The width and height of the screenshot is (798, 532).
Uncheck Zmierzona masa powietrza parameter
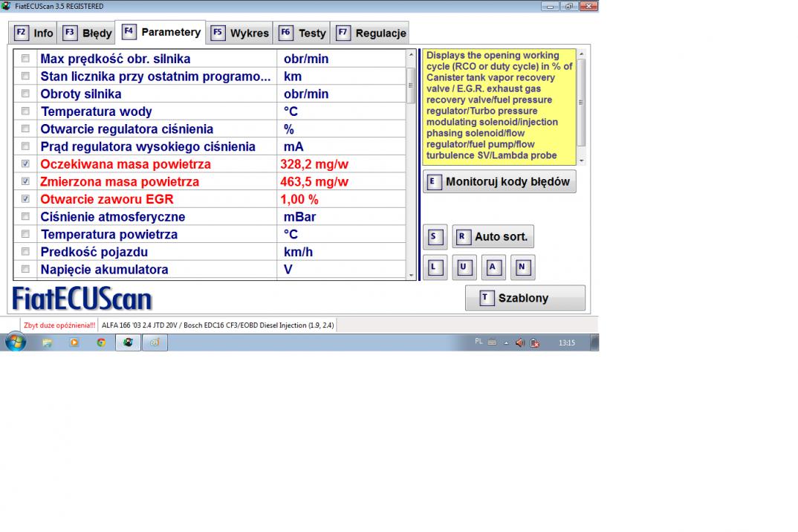coord(25,182)
